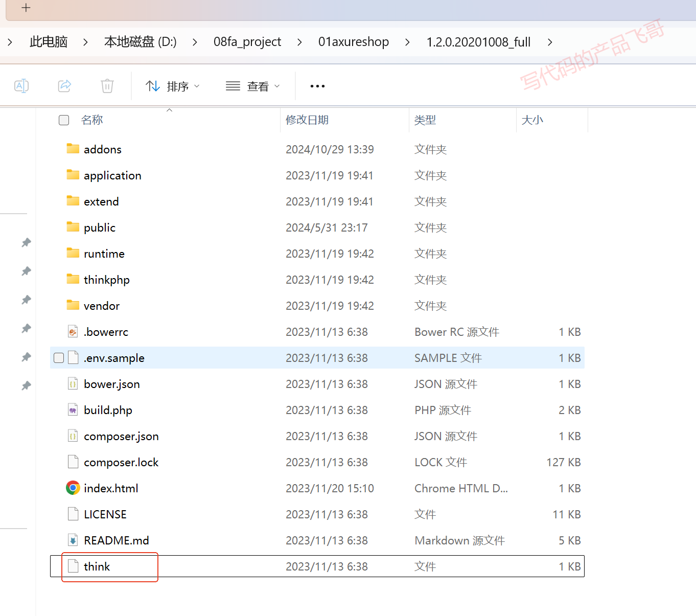Sort by 名称 column header

coord(92,120)
